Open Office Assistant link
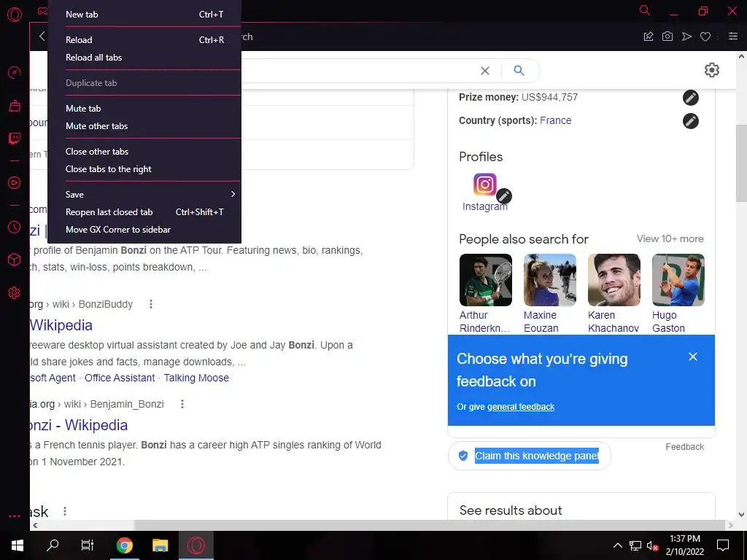This screenshot has height=560, width=747. pyautogui.click(x=120, y=378)
